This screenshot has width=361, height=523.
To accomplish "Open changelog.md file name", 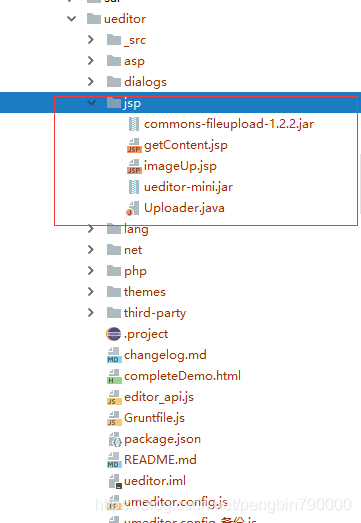I will tap(165, 355).
